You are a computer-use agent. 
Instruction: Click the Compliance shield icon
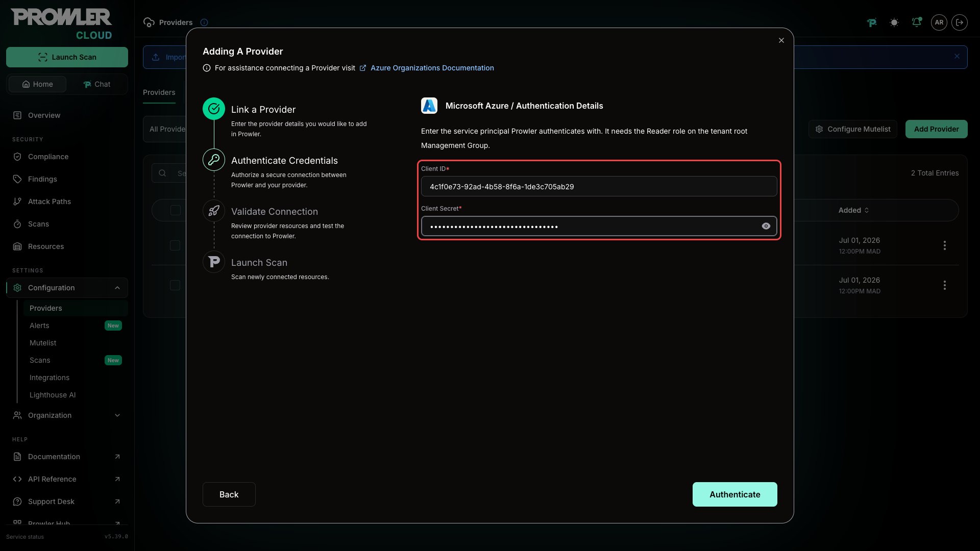(17, 157)
